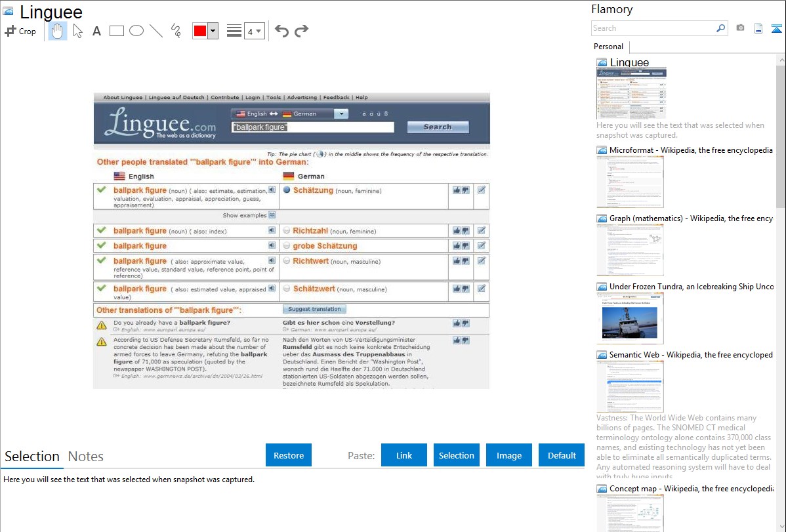This screenshot has height=532, width=786.
Task: Switch to the Notes tab
Action: pyautogui.click(x=86, y=457)
